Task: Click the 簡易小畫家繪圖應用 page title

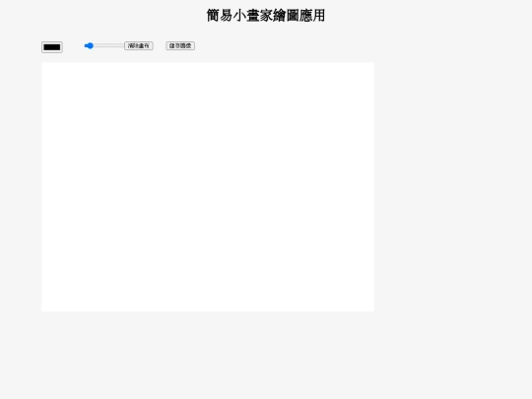Action: pyautogui.click(x=266, y=16)
